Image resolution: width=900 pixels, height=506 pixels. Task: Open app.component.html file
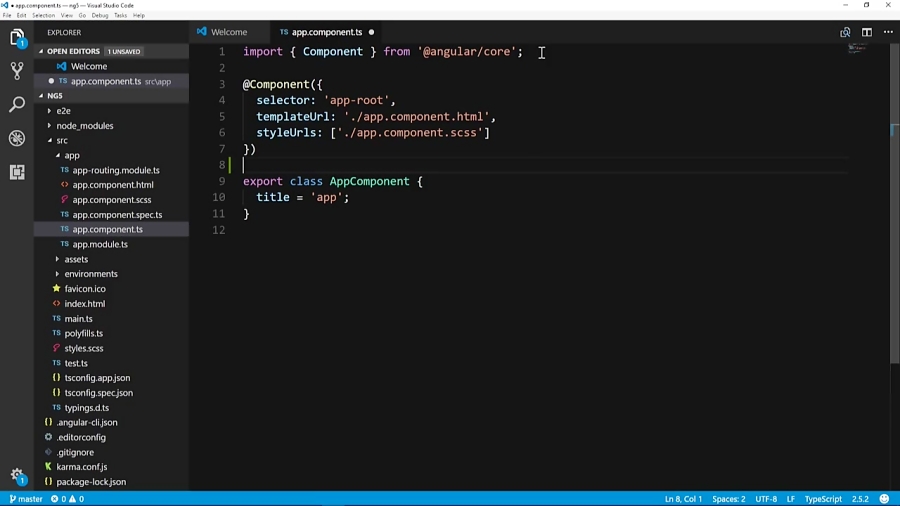111,185
